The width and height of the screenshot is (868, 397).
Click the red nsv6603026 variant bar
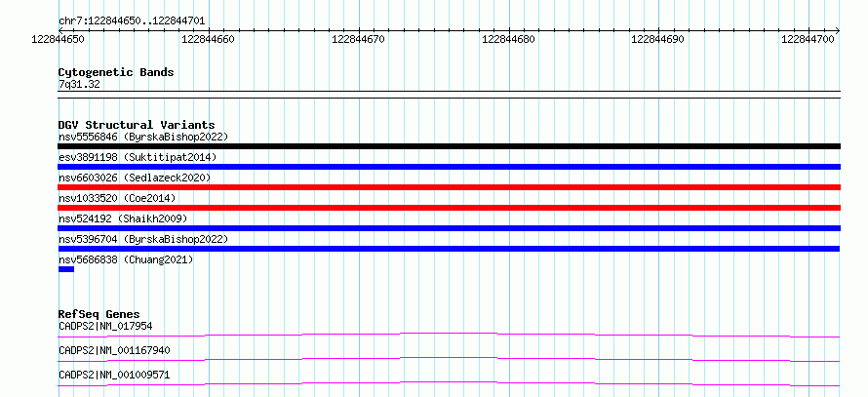449,187
